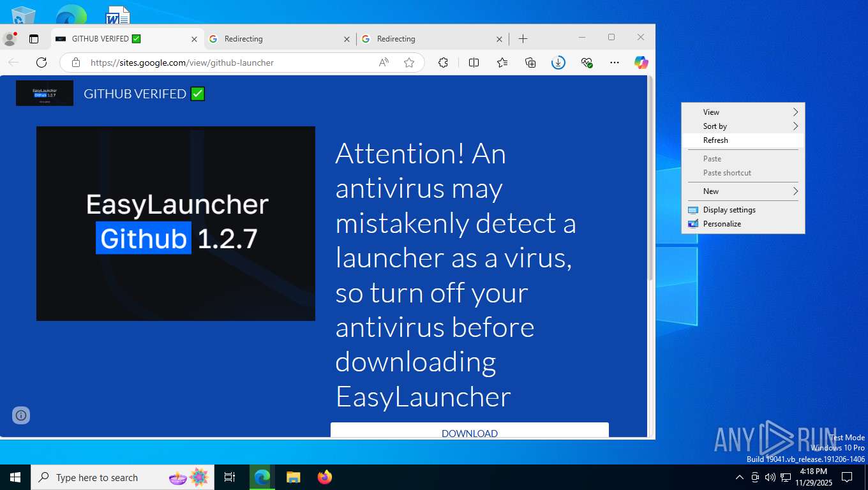This screenshot has height=490, width=868.
Task: Switch to the first Redirecting tab
Action: 280,39
